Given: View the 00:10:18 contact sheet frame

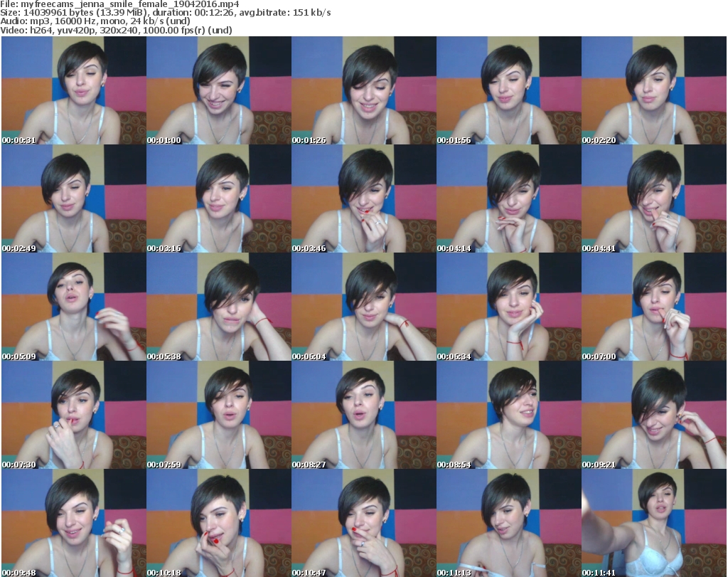Looking at the screenshot, I should coord(219,523).
